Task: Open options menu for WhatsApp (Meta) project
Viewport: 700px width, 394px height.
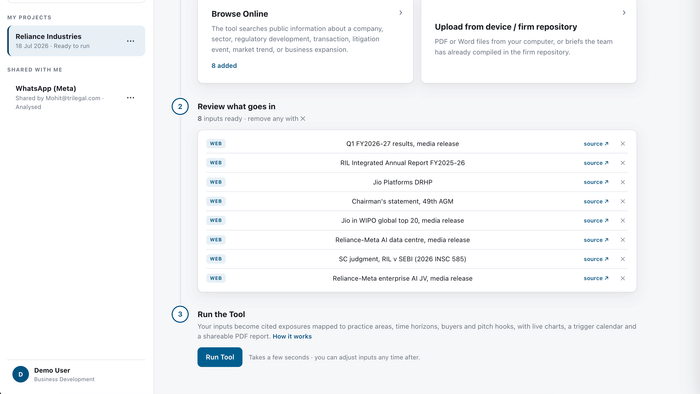Action: (130, 98)
